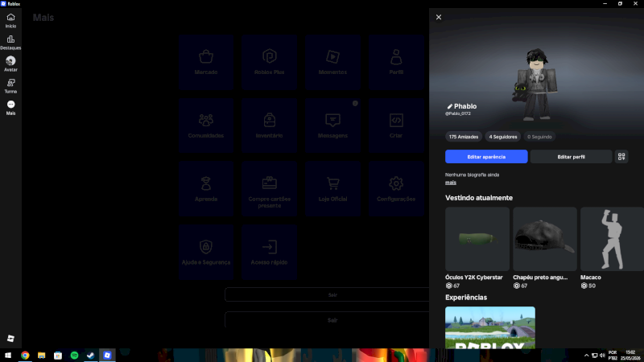This screenshot has height=362, width=644.
Task: Open the Avatar icon in sidebar
Action: pyautogui.click(x=10, y=64)
